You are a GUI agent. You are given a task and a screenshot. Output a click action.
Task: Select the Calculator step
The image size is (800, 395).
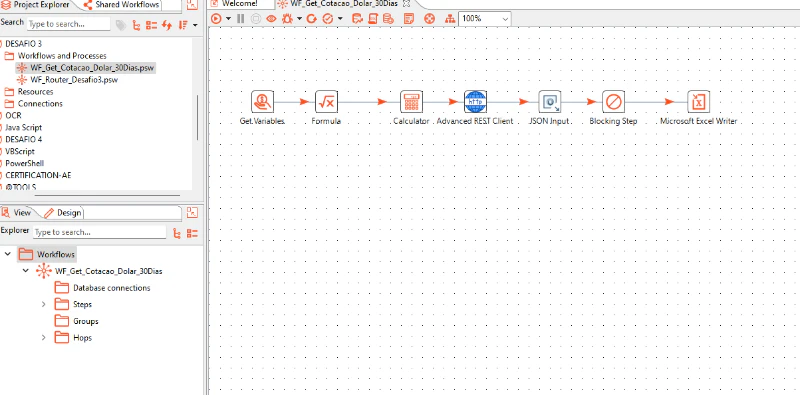coord(411,102)
